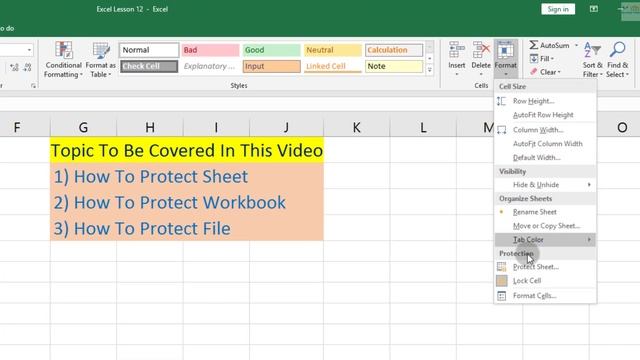Screen dimensions: 640x360
Task: Click the Sign in button
Action: [x=558, y=9]
